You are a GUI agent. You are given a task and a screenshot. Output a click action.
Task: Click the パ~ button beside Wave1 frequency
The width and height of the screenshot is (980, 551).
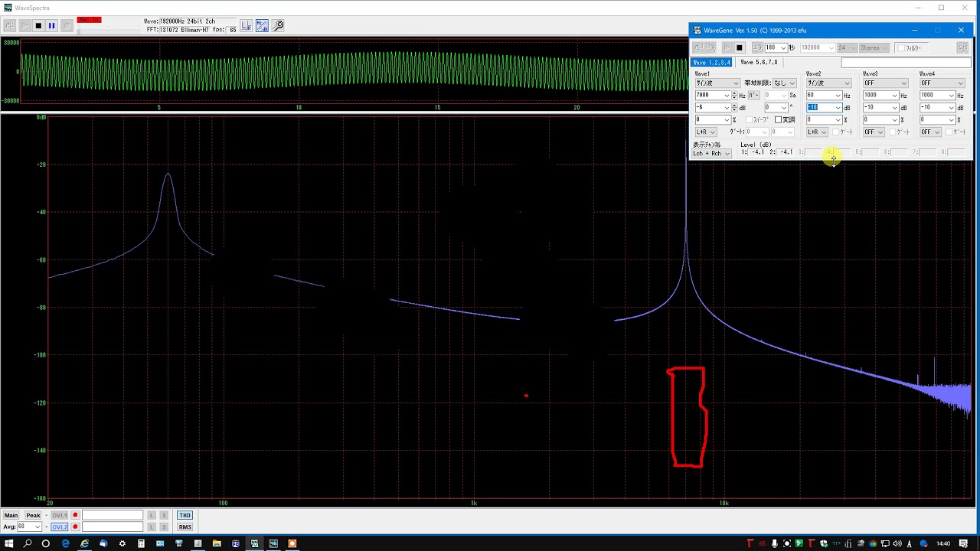[x=754, y=96]
